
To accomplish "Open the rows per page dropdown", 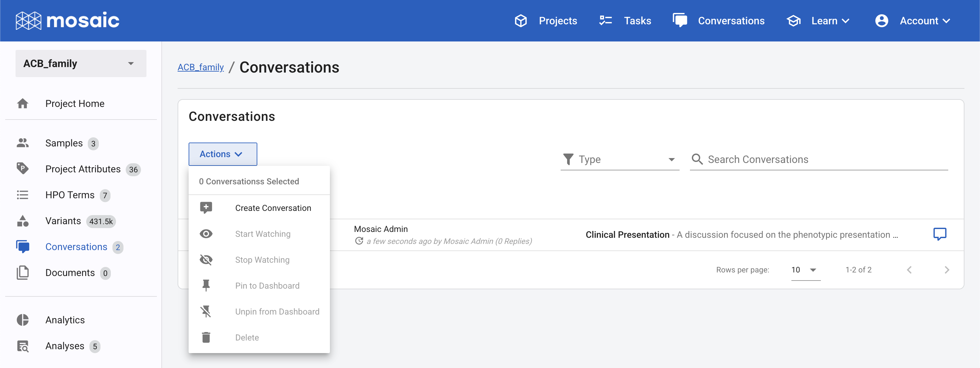I will point(805,270).
